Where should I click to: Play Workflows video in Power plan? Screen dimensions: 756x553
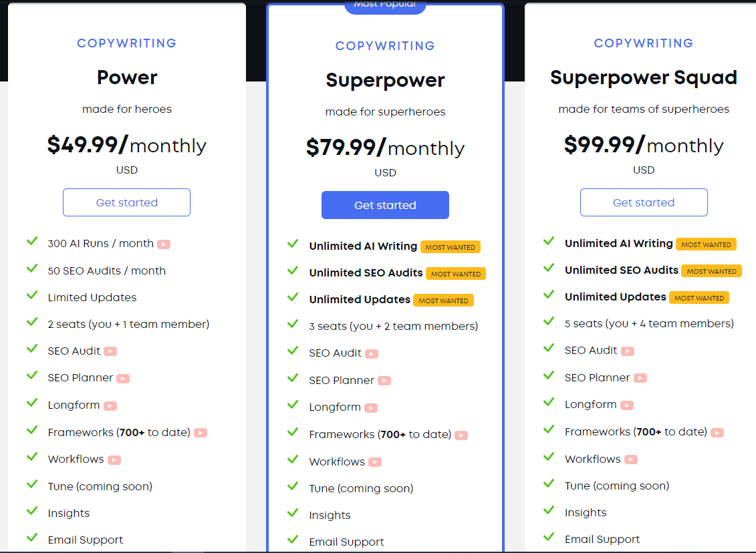[114, 460]
